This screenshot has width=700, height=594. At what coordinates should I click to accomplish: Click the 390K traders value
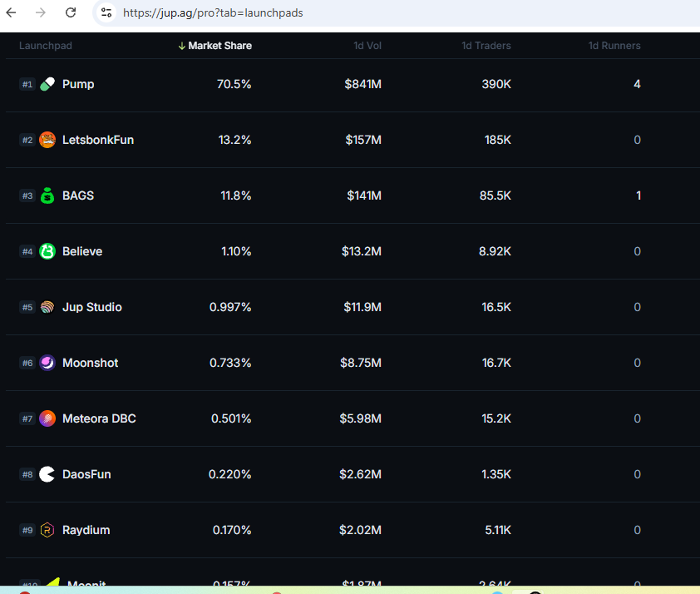tap(496, 84)
